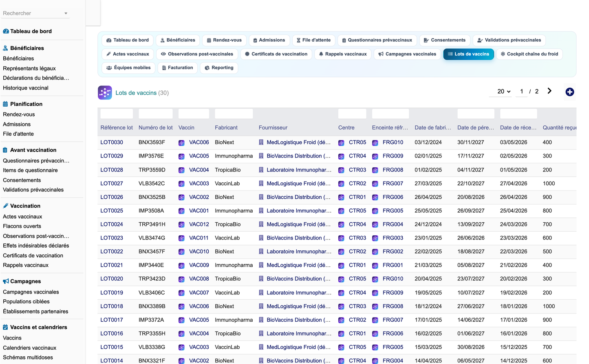Open Cockpit chaîne du froid tab
Image resolution: width=589 pixels, height=364 pixels.
pos(529,54)
